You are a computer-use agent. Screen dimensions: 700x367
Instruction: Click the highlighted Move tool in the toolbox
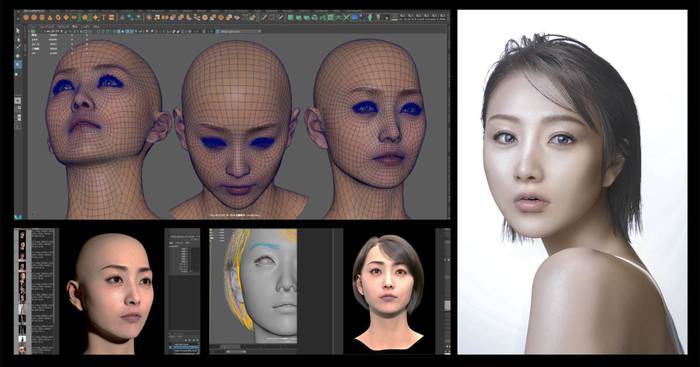[x=18, y=65]
